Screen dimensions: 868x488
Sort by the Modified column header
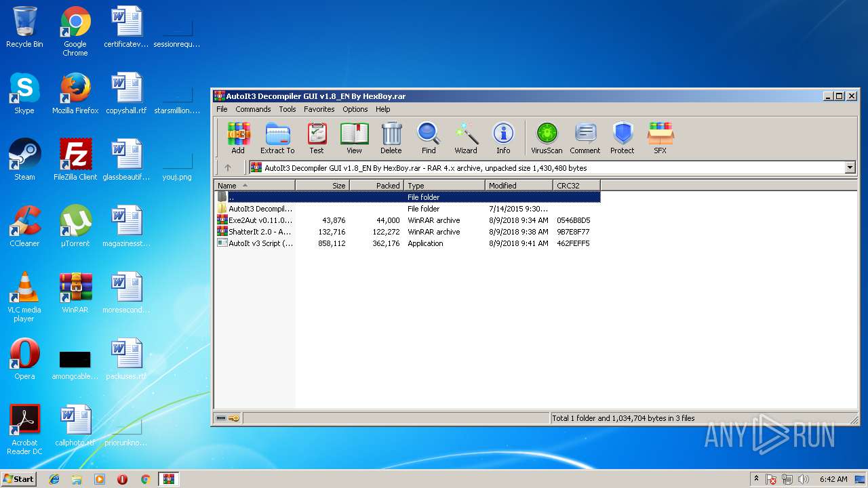(519, 185)
